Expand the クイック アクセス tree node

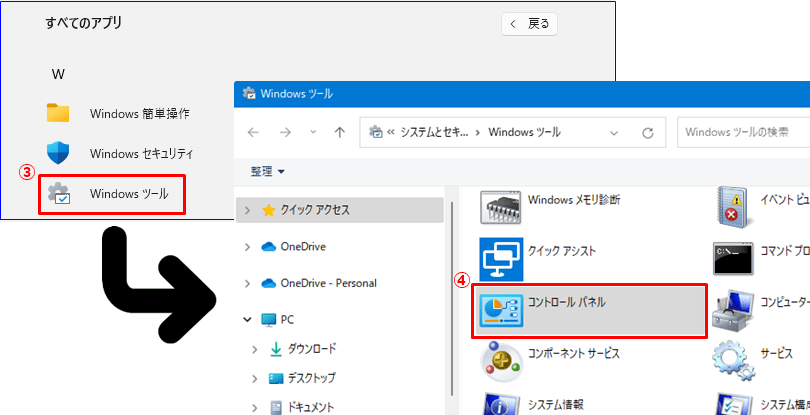(x=248, y=210)
